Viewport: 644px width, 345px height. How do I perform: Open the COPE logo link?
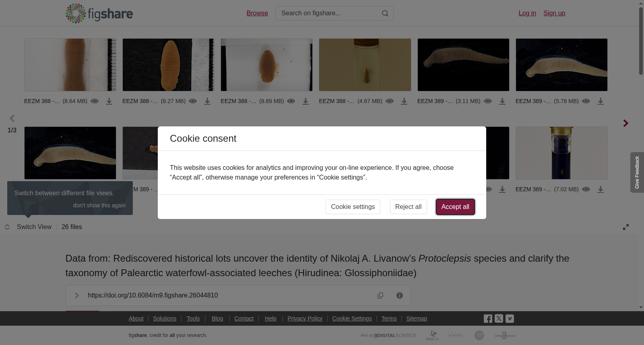point(456,335)
